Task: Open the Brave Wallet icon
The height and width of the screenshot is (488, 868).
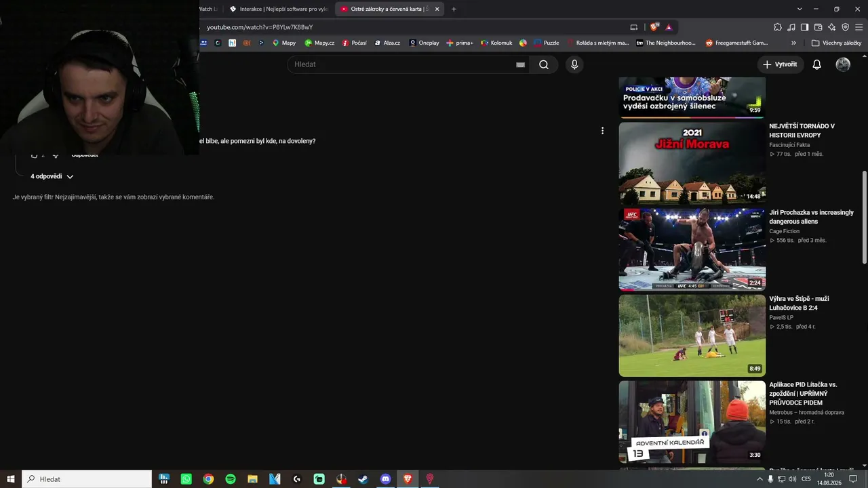Action: 818,27
